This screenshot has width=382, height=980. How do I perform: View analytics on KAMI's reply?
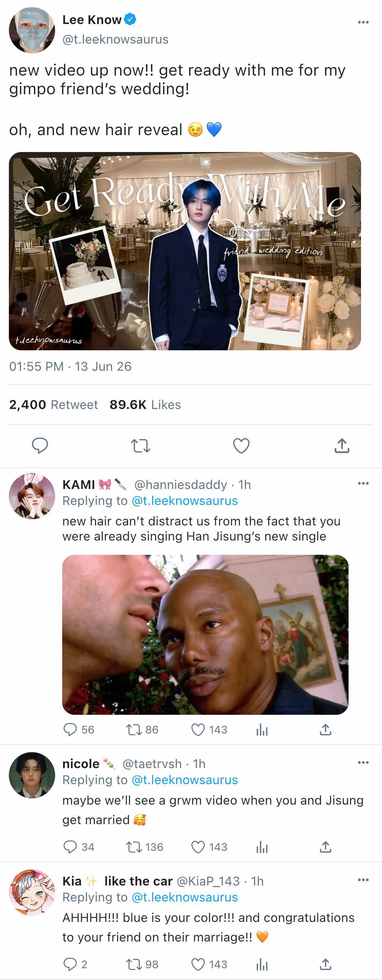point(262,730)
